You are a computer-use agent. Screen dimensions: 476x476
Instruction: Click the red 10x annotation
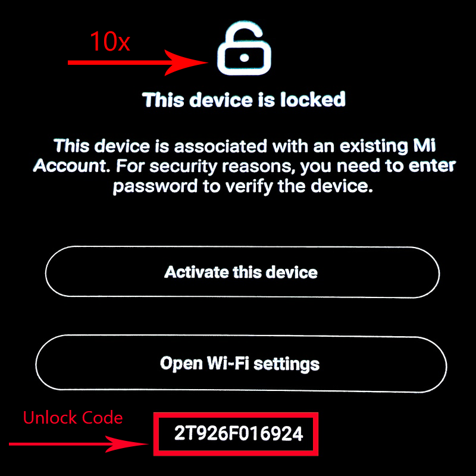coord(110,41)
